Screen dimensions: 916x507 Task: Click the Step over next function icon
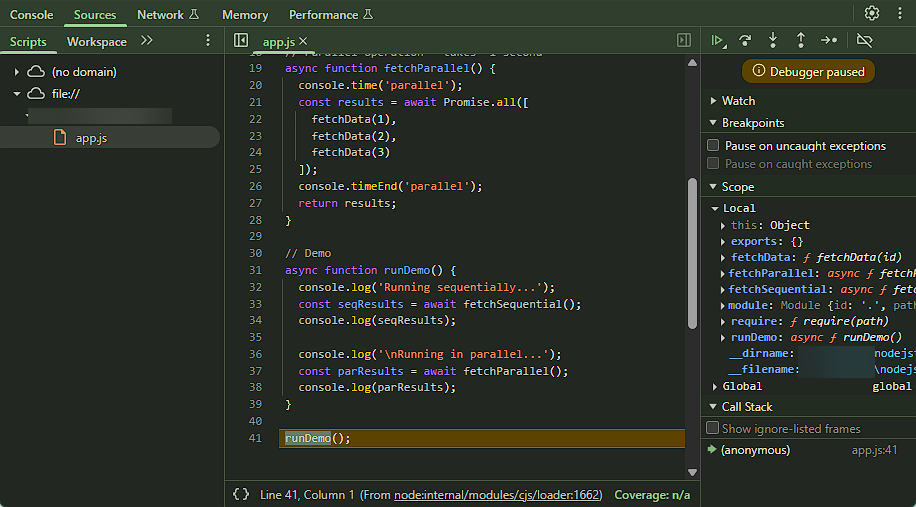coord(745,41)
